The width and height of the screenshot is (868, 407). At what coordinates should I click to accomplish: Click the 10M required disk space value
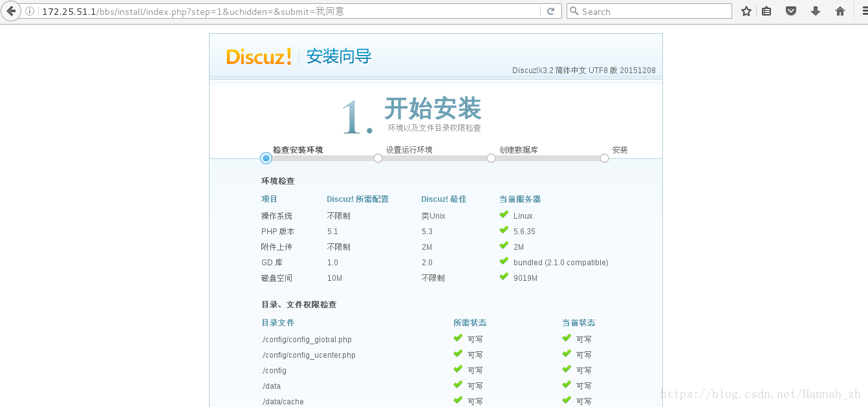click(x=334, y=278)
